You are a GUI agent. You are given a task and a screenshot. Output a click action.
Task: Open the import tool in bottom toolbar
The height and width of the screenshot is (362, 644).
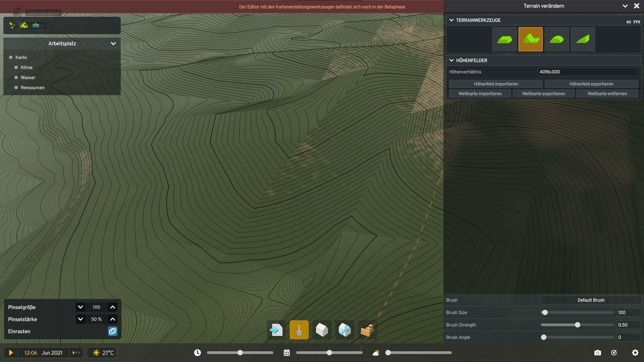click(x=276, y=330)
